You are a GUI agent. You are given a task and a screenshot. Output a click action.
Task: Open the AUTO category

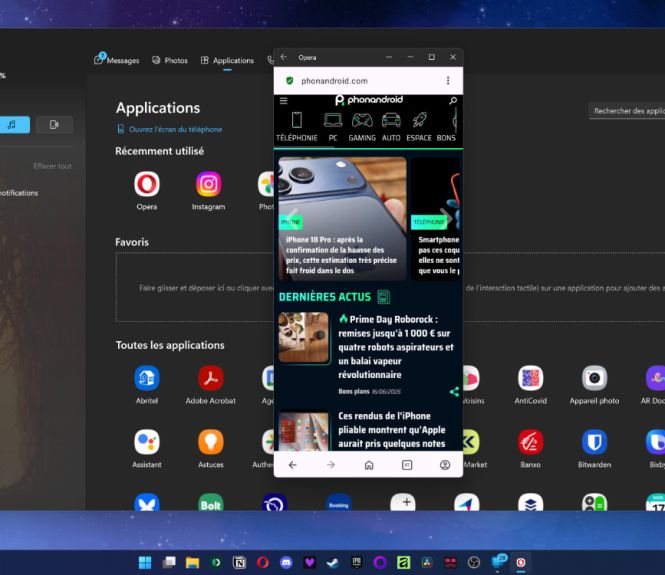pyautogui.click(x=391, y=126)
